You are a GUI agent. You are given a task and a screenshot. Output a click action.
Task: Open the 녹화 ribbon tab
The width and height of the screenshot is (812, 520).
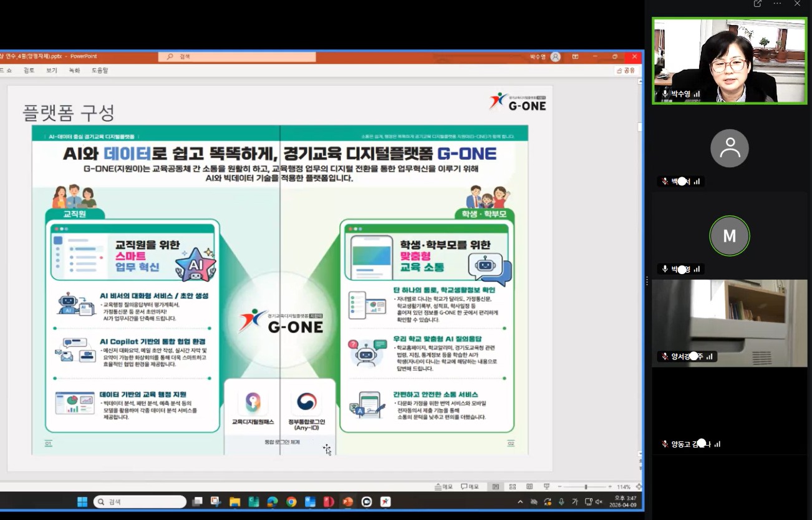[x=74, y=71]
